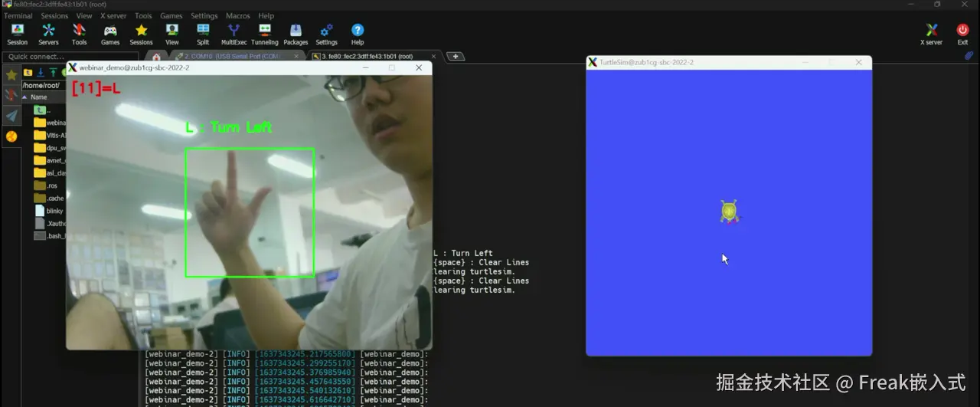The width and height of the screenshot is (980, 407).
Task: Select the Vitis-AI folder
Action: pyautogui.click(x=50, y=135)
